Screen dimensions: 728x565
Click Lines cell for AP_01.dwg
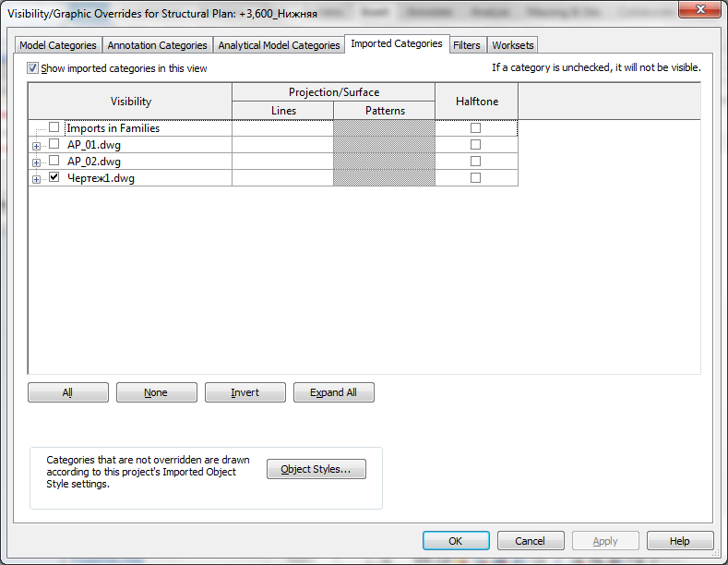(x=282, y=145)
